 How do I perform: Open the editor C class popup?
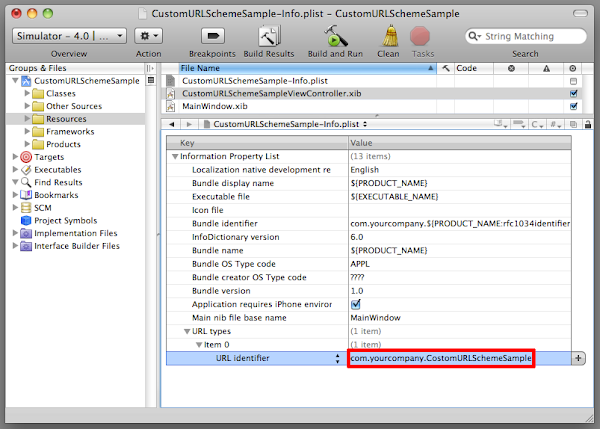coord(537,124)
